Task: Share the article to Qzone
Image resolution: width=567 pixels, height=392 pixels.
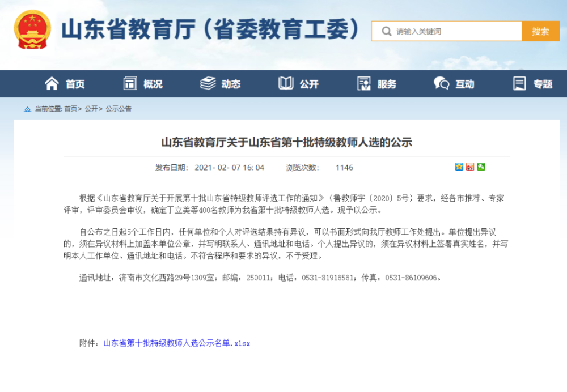Action: [459, 167]
